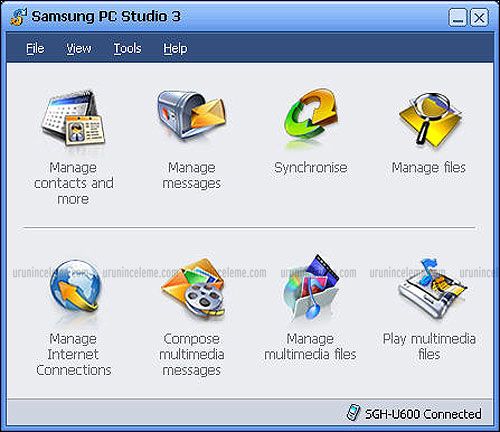This screenshot has width=500, height=432.
Task: Click the Samsung PC Studio title bar logo
Action: (18, 17)
